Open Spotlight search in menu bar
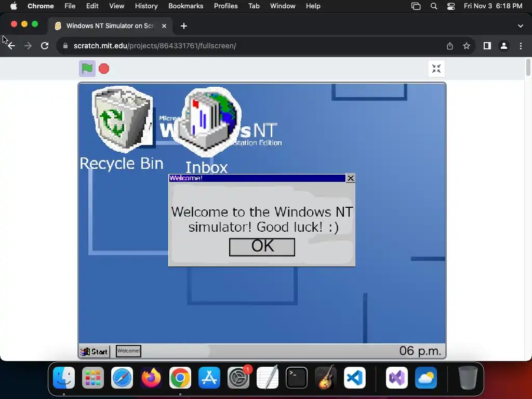Screen dimensions: 532x399 (x=434, y=6)
